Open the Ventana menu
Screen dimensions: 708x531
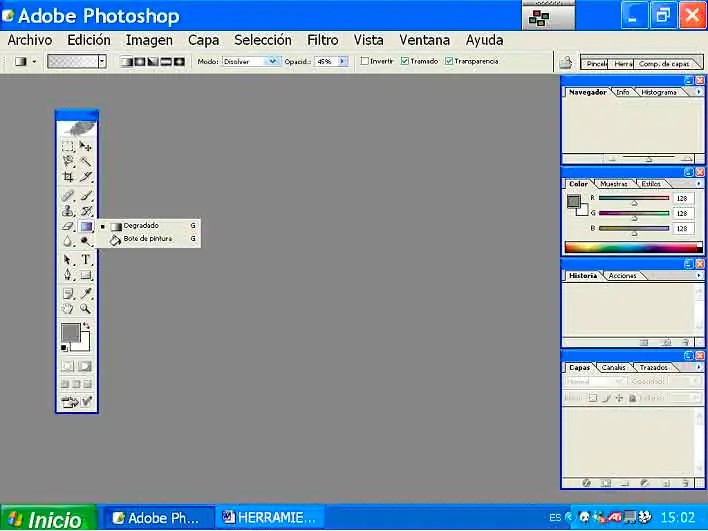click(424, 40)
